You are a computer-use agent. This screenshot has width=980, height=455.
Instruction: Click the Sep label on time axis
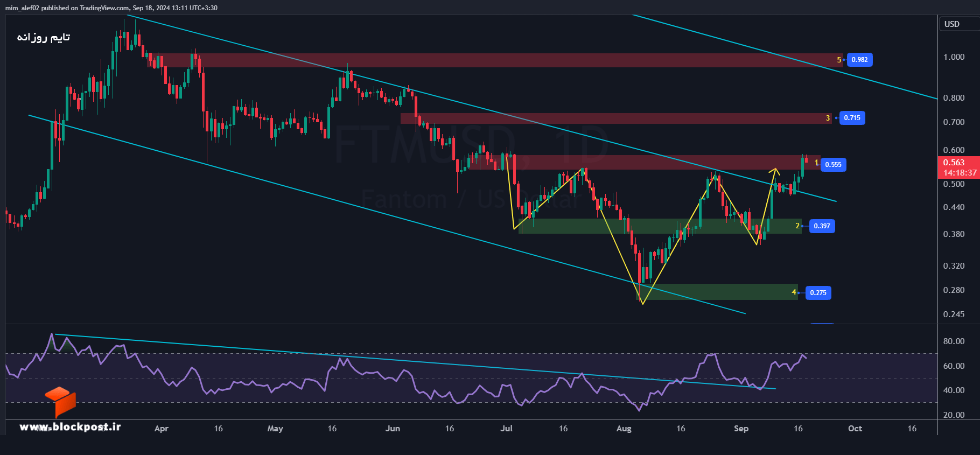[741, 429]
